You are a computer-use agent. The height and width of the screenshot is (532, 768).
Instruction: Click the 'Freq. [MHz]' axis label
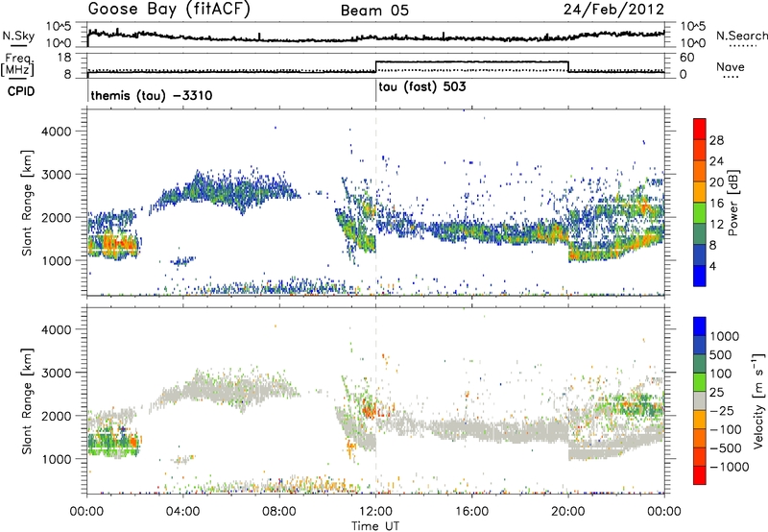[18, 64]
